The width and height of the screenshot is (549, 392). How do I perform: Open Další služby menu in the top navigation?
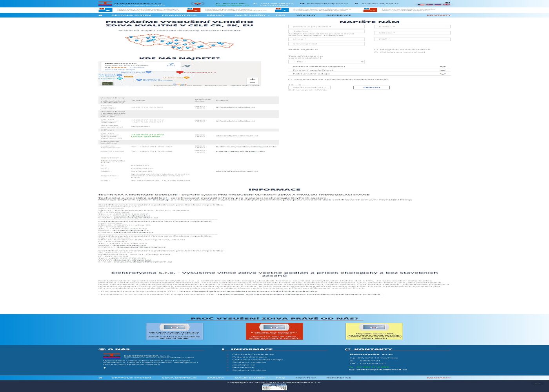[252, 15]
